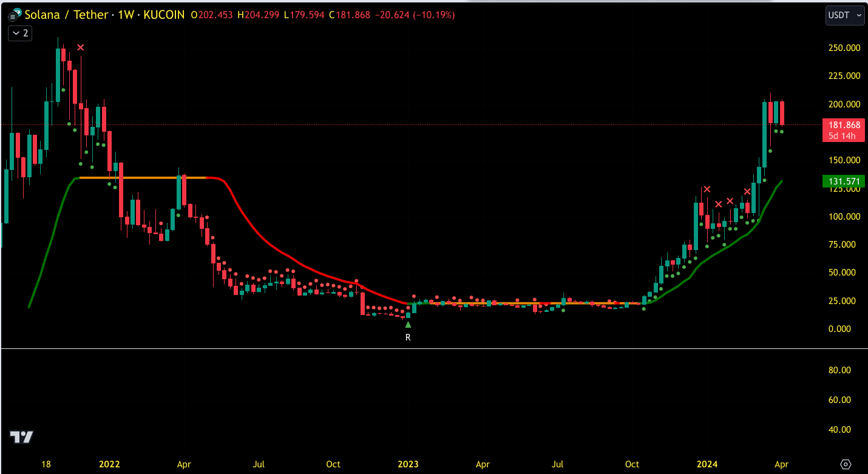Click the Solana / Tether symbol title
The width and height of the screenshot is (868, 474).
pyautogui.click(x=66, y=15)
